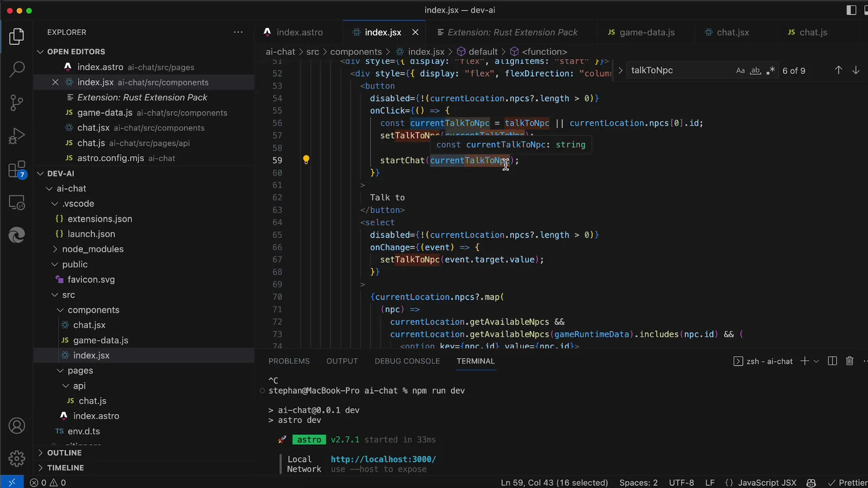Go to next find match arrow
This screenshot has height=488, width=868.
click(x=856, y=70)
